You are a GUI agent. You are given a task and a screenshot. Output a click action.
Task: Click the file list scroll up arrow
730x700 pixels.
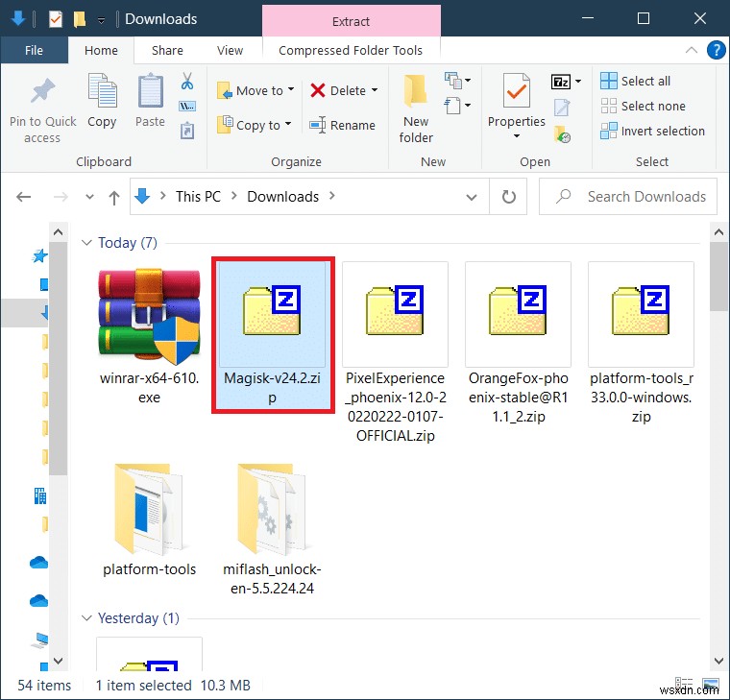(718, 231)
